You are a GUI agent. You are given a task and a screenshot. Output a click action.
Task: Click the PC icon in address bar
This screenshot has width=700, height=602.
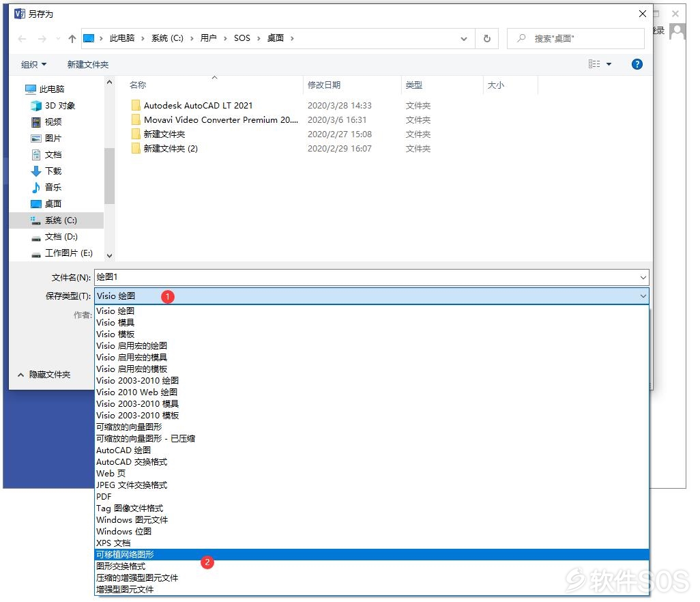[89, 38]
